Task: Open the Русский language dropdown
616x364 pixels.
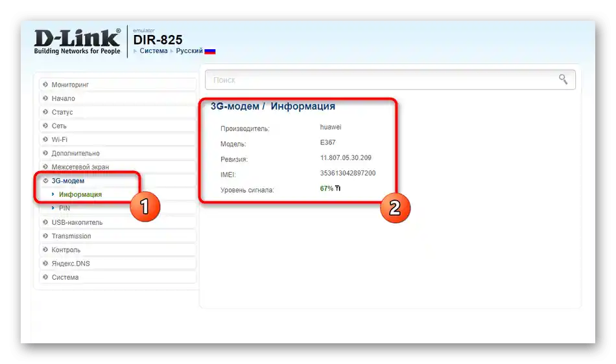Action: pyautogui.click(x=189, y=51)
